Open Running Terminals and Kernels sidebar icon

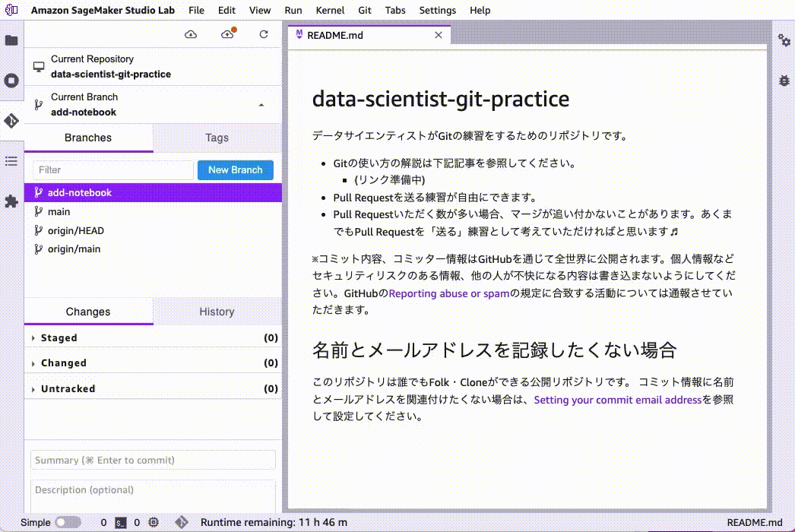pyautogui.click(x=11, y=81)
